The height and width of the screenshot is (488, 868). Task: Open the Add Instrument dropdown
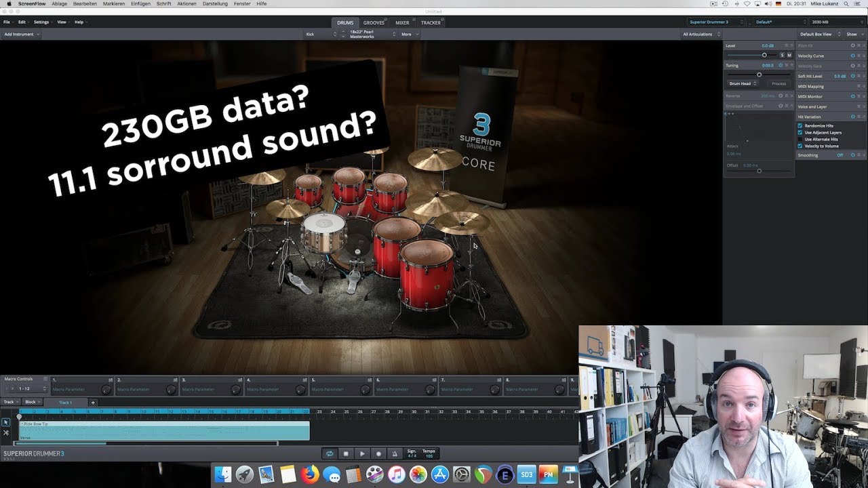point(21,34)
